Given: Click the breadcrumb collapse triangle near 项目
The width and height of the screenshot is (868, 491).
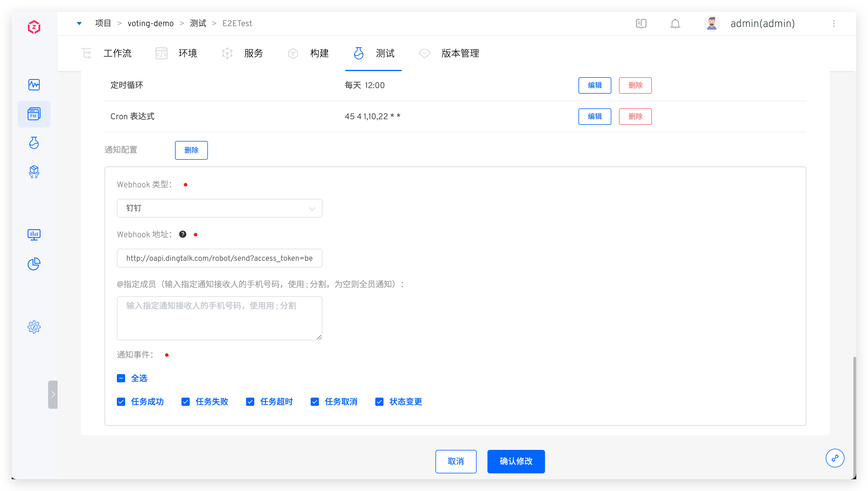Looking at the screenshot, I should tap(80, 23).
